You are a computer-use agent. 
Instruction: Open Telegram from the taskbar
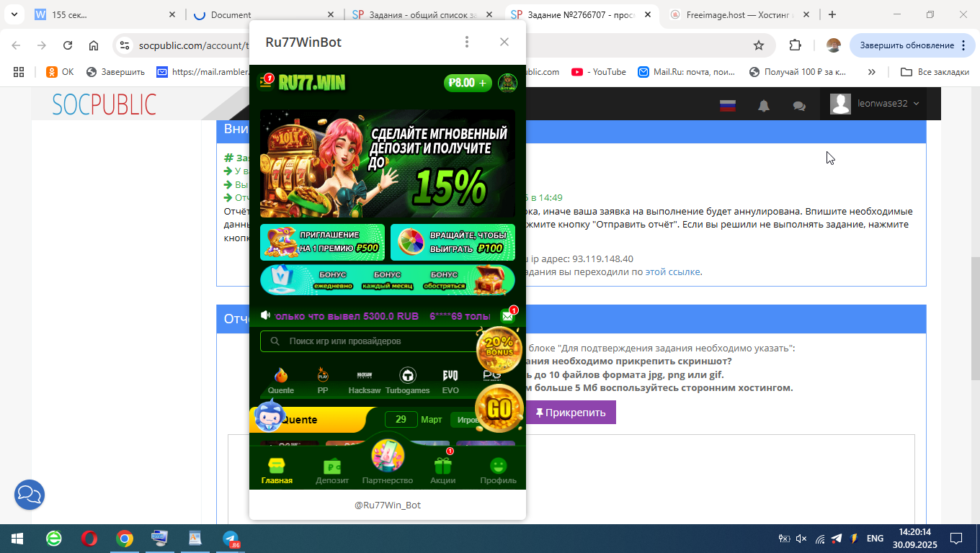coord(231,538)
